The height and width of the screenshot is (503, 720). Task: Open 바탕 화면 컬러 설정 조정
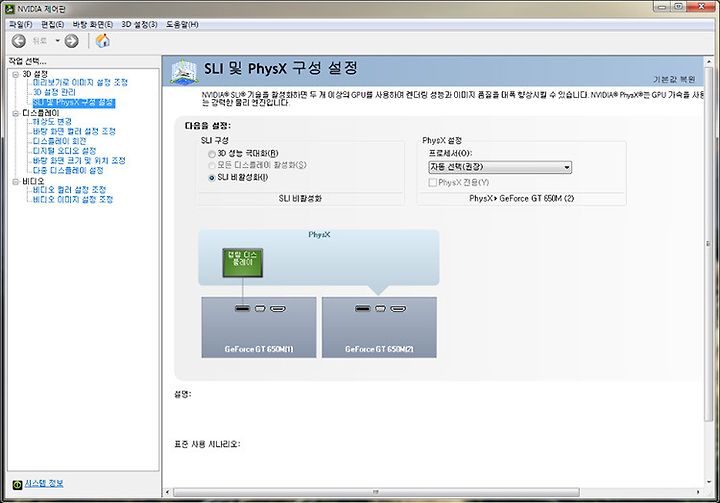tap(74, 131)
